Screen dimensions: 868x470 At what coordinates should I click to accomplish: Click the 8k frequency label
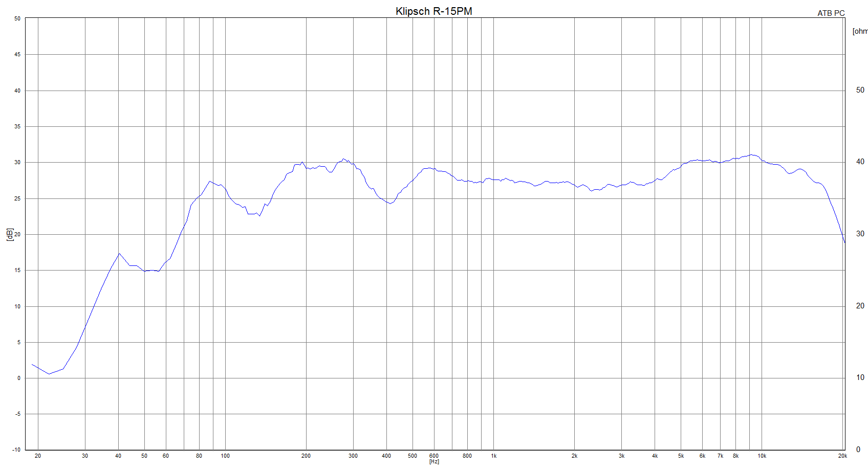pos(736,456)
